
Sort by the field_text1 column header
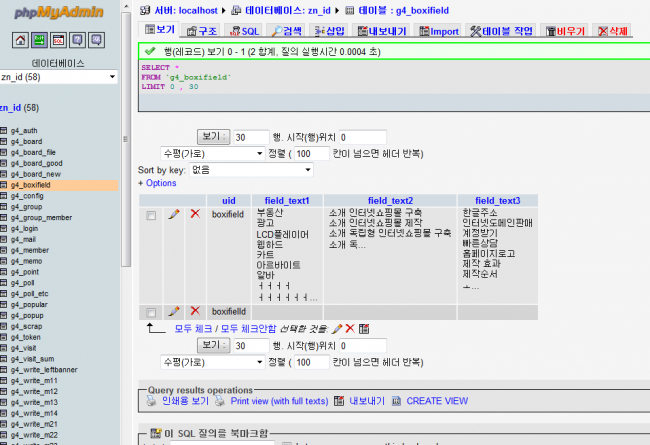(287, 201)
